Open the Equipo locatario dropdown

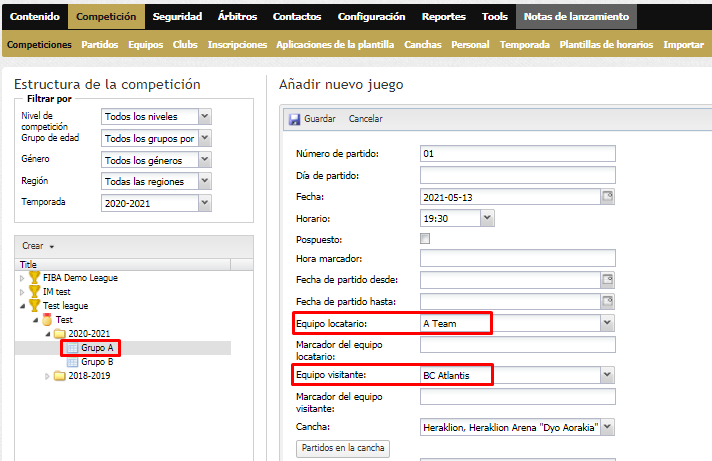(608, 323)
